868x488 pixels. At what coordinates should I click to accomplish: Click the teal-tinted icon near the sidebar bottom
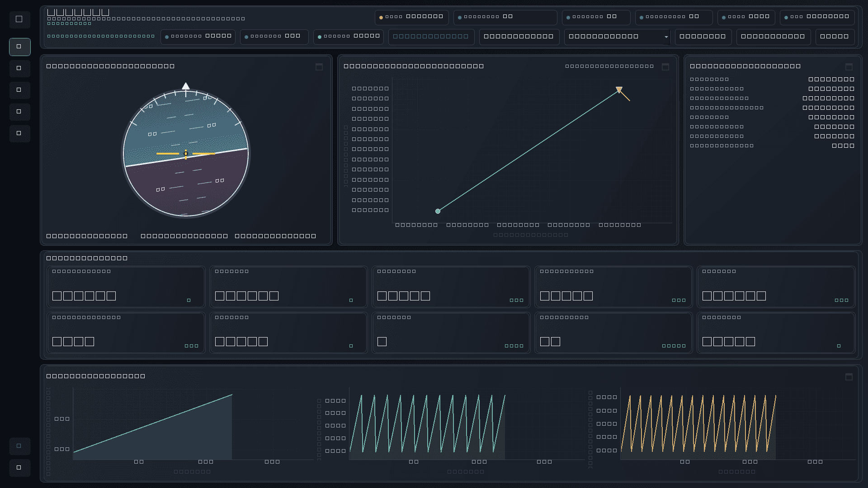pyautogui.click(x=19, y=446)
